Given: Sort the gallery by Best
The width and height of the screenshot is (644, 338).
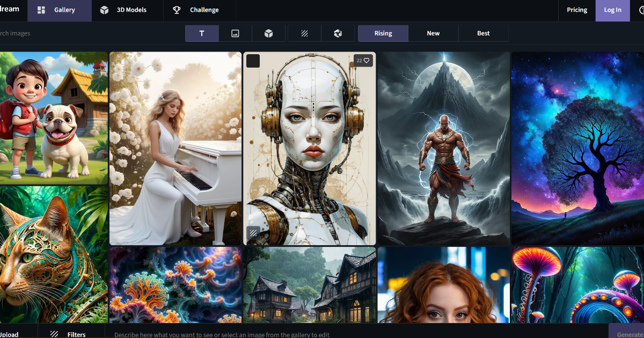Looking at the screenshot, I should coord(483,33).
